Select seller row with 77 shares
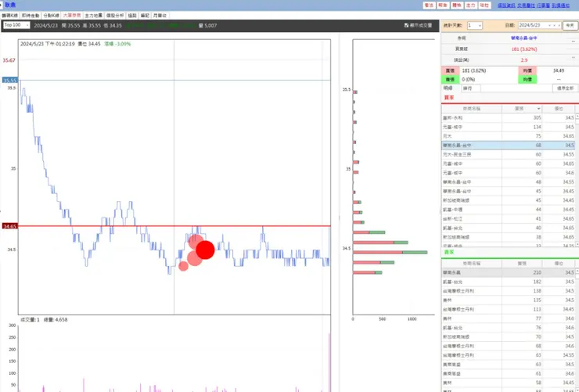 508,318
